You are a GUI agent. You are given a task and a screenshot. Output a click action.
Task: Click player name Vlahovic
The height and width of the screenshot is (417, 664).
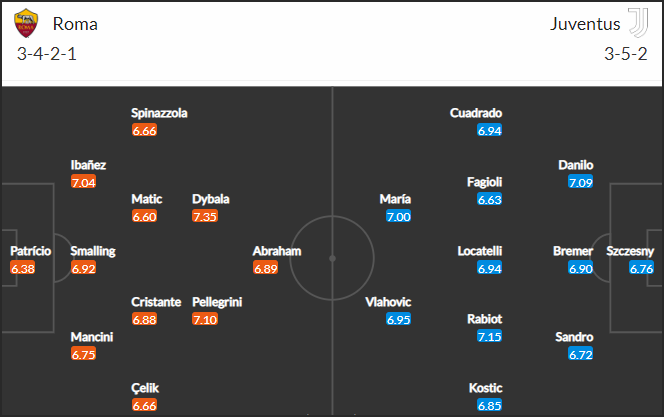[388, 302]
